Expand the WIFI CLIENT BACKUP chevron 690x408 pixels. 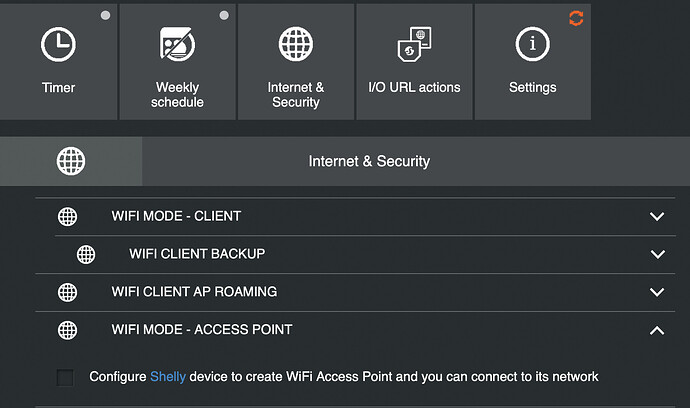point(657,254)
